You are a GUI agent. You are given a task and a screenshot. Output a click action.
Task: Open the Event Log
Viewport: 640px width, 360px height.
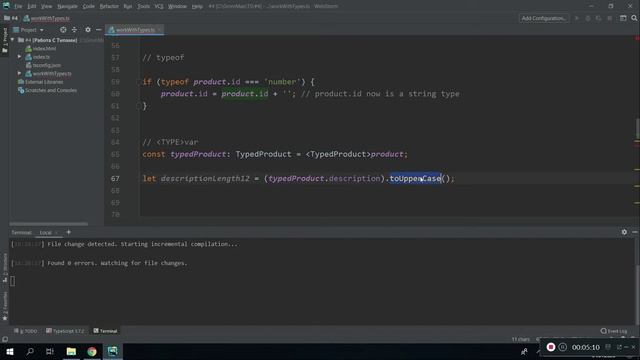614,331
